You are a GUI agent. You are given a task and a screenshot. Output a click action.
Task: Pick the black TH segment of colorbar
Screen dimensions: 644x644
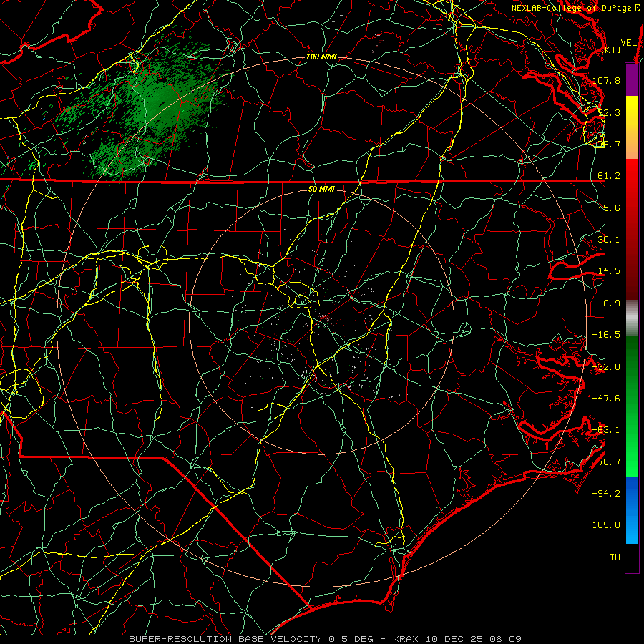[632, 557]
